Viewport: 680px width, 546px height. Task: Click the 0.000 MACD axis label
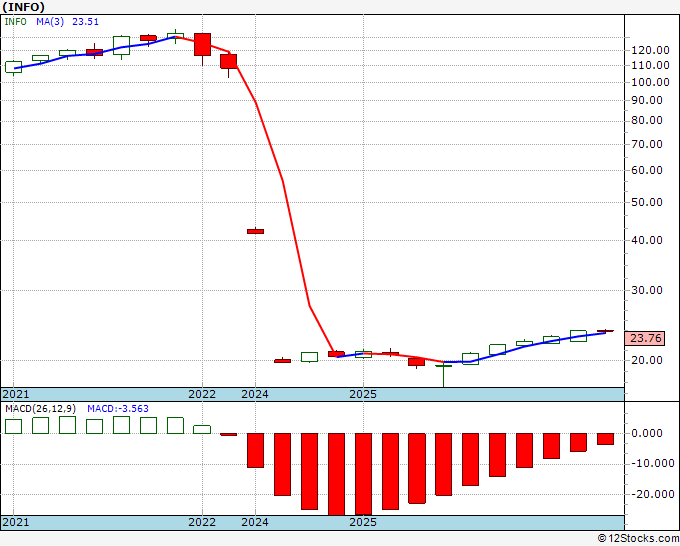click(x=647, y=433)
